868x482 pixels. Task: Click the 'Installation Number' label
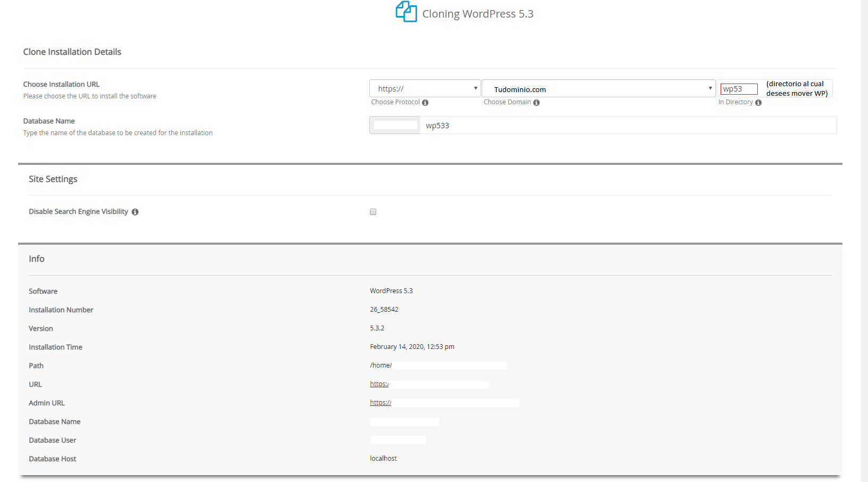click(x=61, y=310)
